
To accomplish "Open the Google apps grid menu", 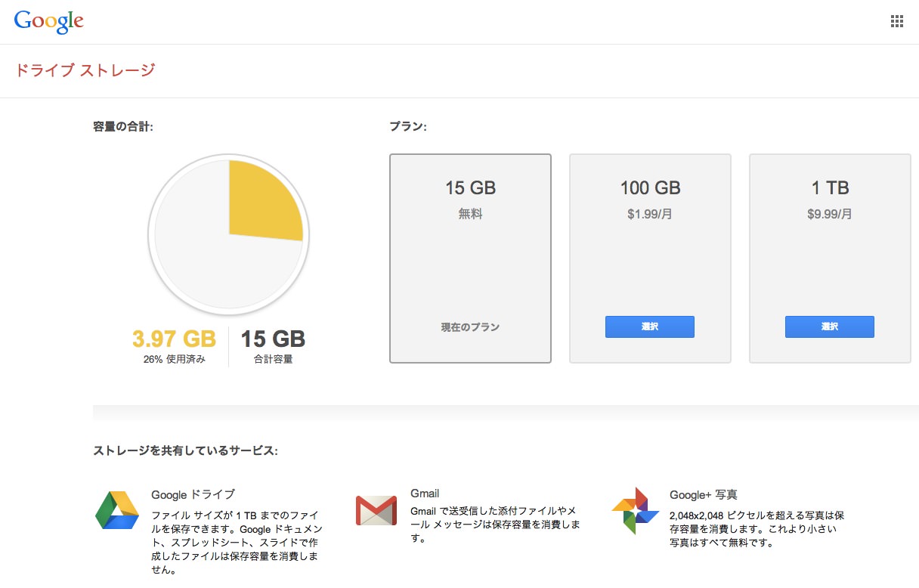I will (x=897, y=21).
